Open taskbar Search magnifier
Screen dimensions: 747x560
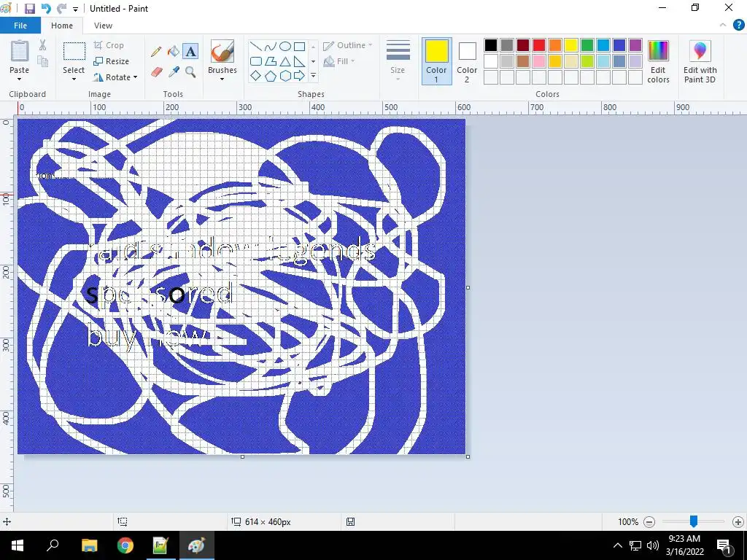(53, 545)
